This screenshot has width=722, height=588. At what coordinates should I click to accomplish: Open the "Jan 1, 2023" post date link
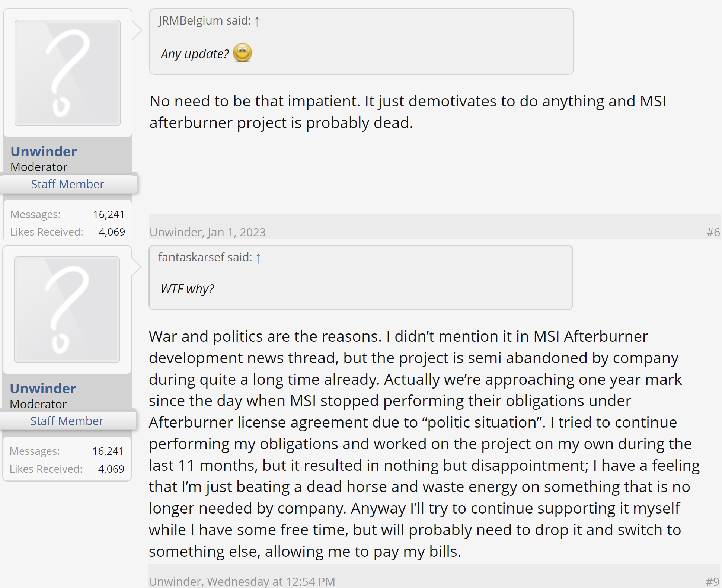(x=236, y=233)
